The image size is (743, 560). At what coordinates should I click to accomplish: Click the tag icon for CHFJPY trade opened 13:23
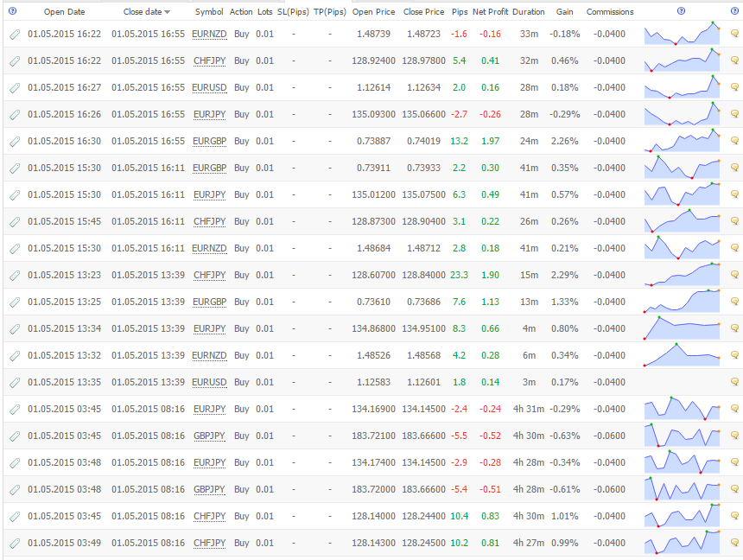(x=15, y=275)
